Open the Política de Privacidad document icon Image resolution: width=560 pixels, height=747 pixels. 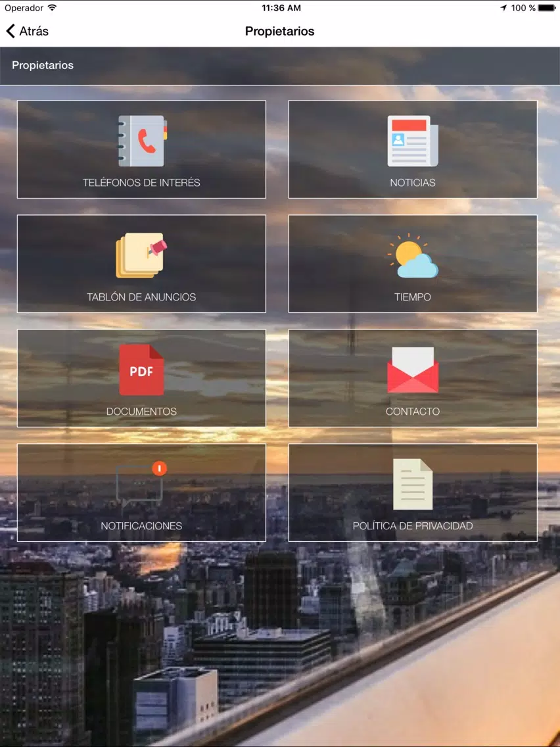coord(412,484)
